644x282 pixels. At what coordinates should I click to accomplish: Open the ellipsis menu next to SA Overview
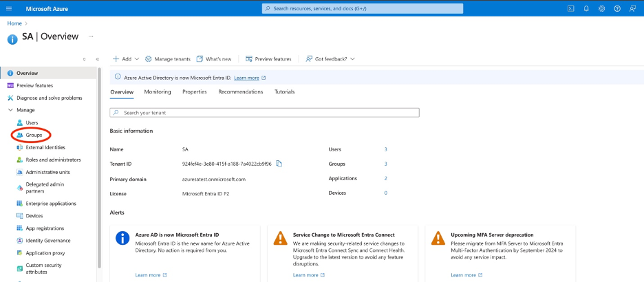pyautogui.click(x=91, y=36)
